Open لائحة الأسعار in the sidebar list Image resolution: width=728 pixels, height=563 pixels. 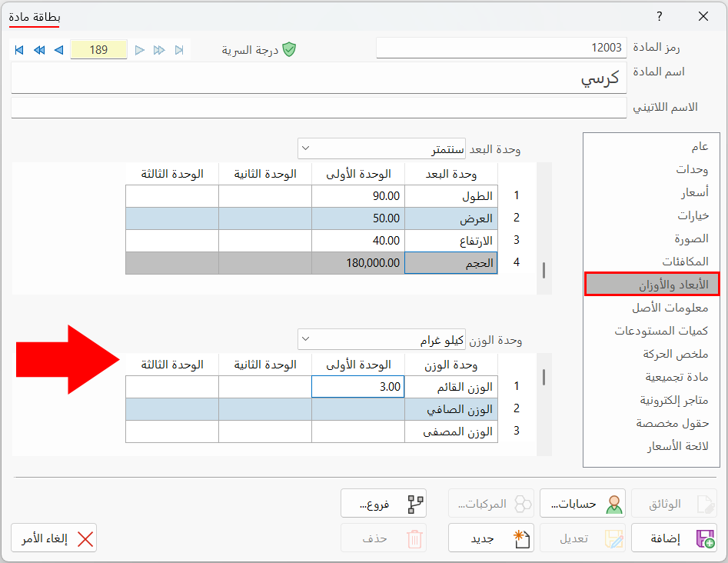pos(651,446)
